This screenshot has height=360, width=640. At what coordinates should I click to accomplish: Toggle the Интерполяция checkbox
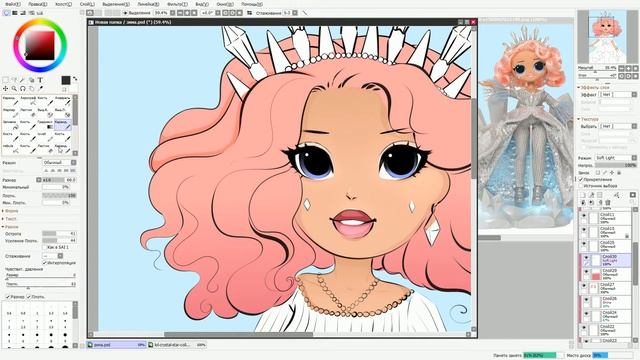coord(45,263)
